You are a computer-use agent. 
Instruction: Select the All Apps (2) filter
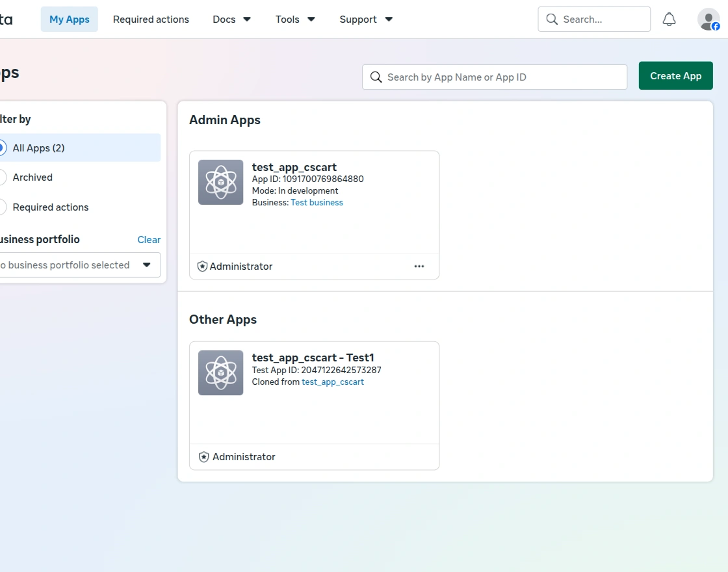pos(80,148)
